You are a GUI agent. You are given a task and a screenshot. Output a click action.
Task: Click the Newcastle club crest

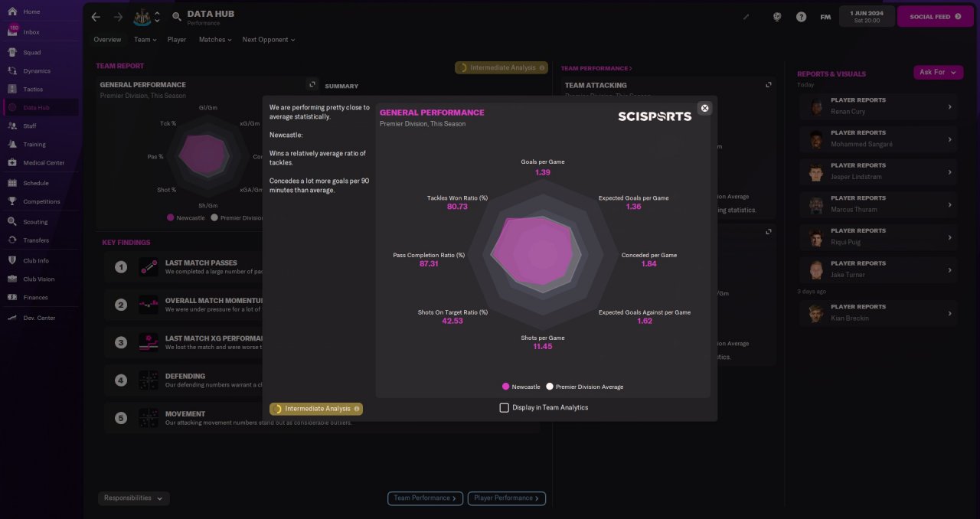(142, 16)
